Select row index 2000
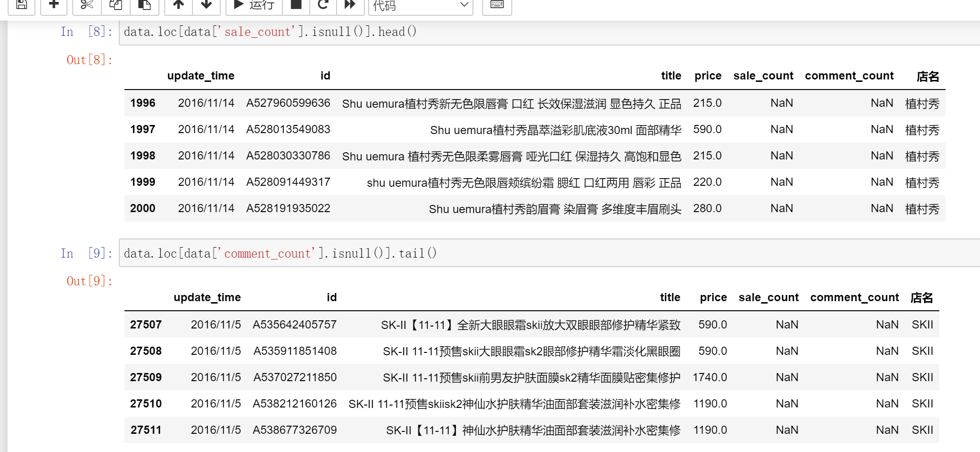Screen dimensions: 980x452 (x=143, y=209)
